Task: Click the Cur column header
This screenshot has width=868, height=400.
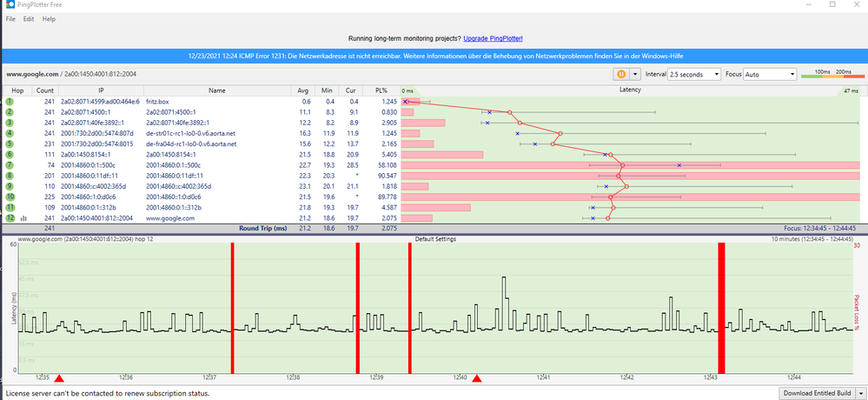Action: [x=350, y=90]
